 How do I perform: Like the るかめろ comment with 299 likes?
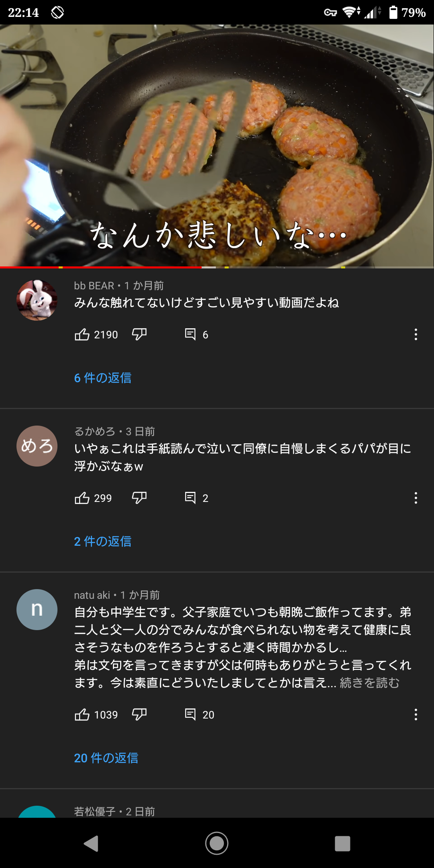[x=82, y=498]
